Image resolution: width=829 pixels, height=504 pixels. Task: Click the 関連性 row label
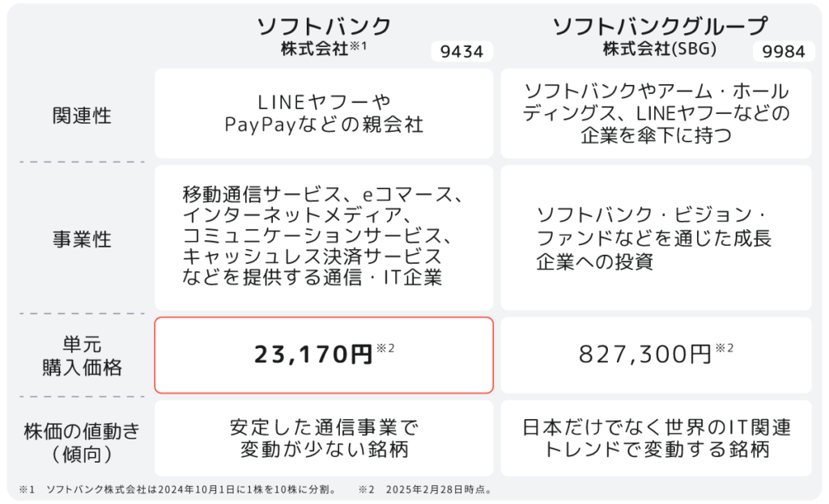click(x=82, y=115)
